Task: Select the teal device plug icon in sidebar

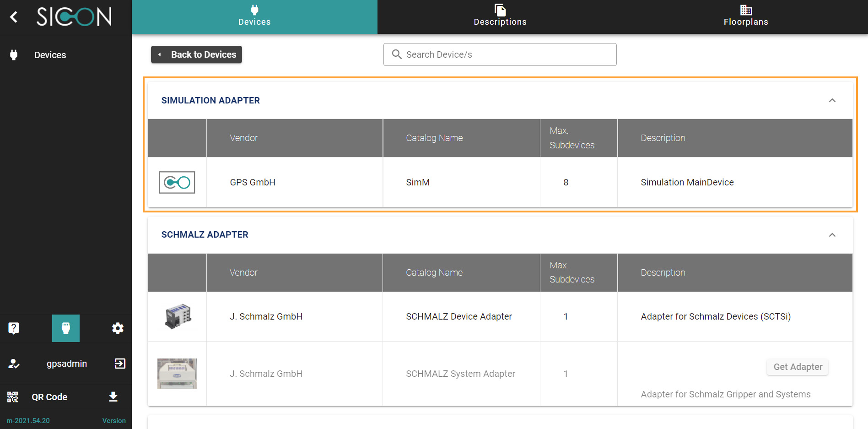Action: click(66, 328)
